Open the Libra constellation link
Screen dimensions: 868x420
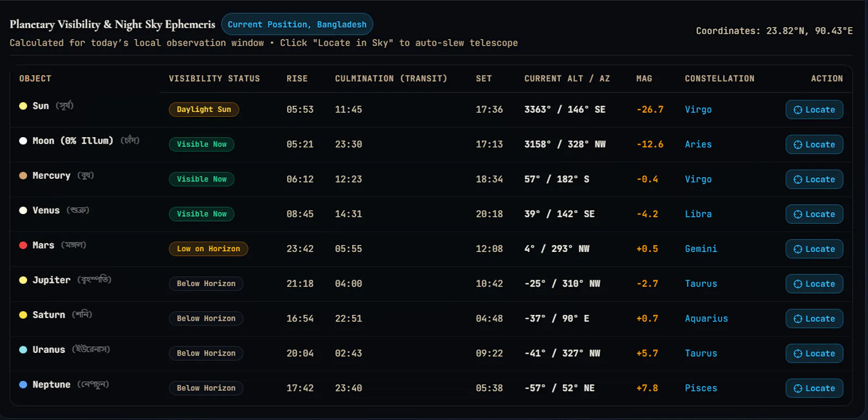tap(698, 214)
